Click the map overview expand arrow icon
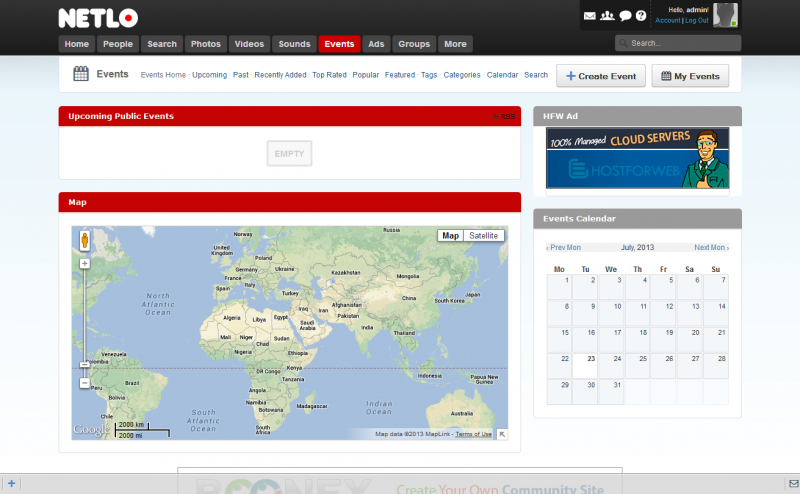 [502, 434]
